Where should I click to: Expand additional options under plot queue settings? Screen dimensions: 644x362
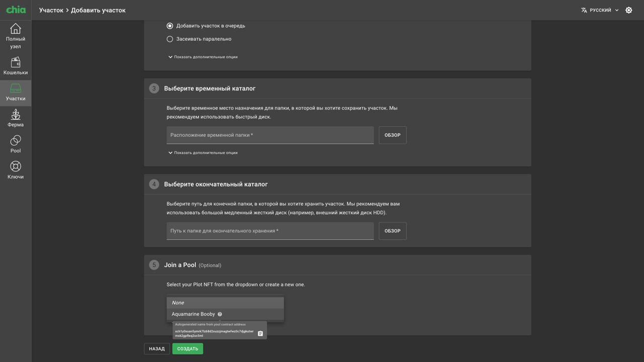[203, 57]
